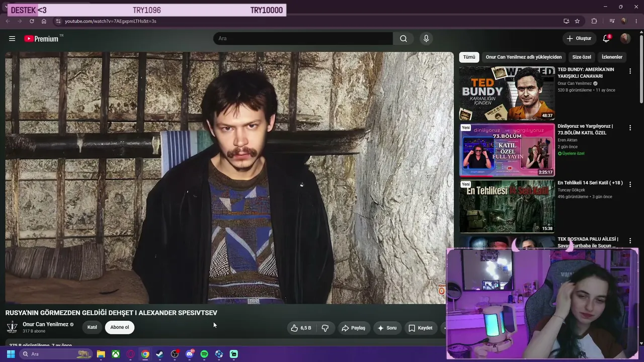The height and width of the screenshot is (362, 644).
Task: Click the Chrome address bar URL
Action: point(110,21)
